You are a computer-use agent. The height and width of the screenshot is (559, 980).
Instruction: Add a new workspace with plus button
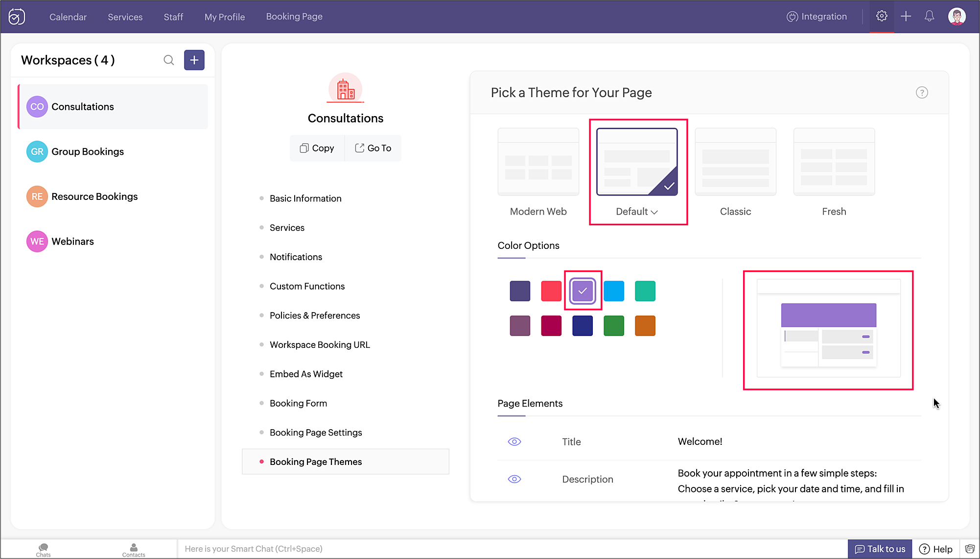194,60
